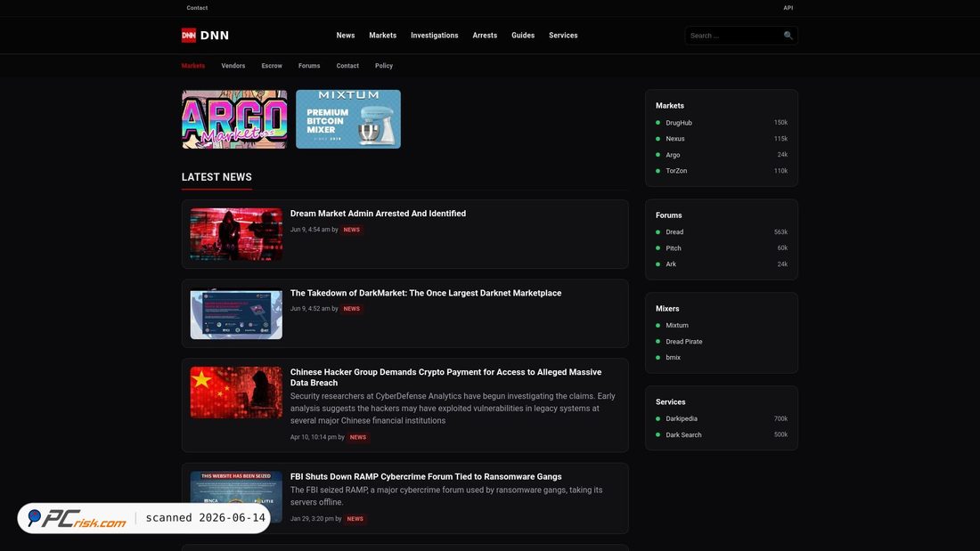Image resolution: width=980 pixels, height=551 pixels.
Task: Open Pitch in Forums sidebar
Action: coord(674,248)
